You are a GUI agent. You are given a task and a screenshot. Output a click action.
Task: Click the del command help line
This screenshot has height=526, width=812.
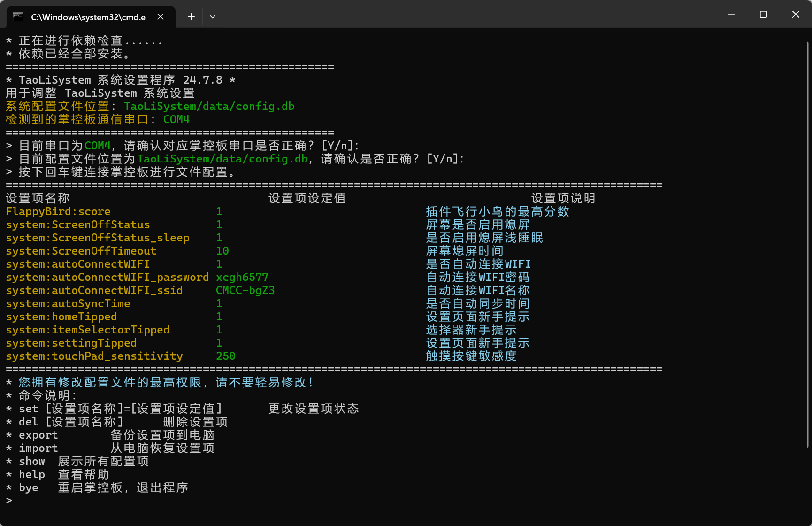pyautogui.click(x=117, y=422)
